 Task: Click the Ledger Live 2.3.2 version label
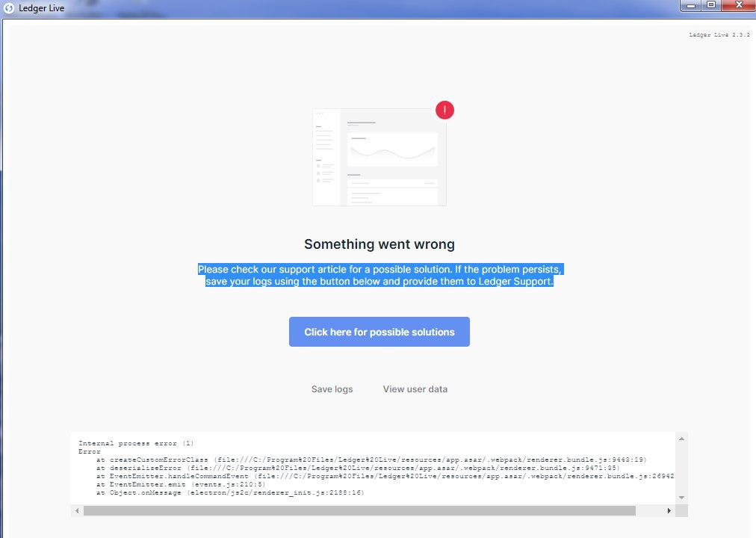click(719, 34)
